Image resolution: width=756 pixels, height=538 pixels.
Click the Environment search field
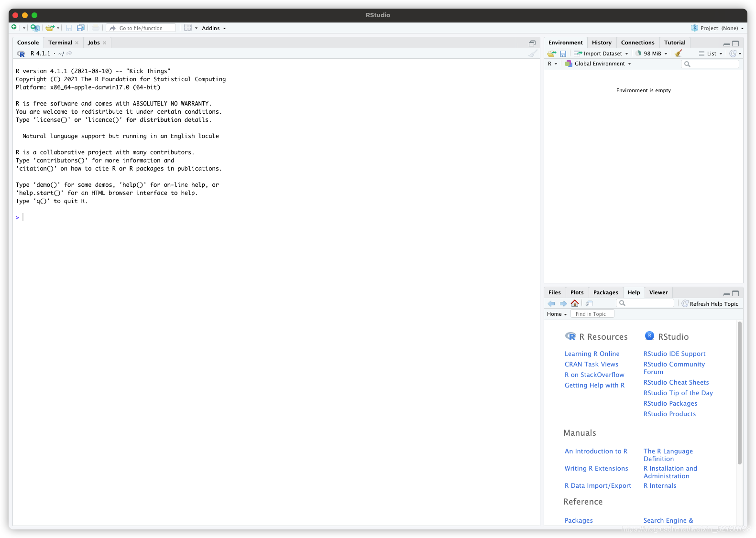(x=710, y=64)
